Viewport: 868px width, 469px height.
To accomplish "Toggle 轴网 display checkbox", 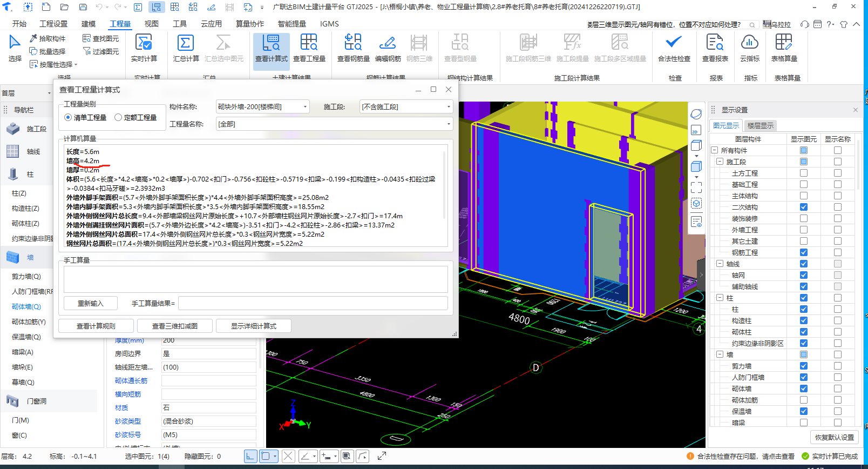I will (804, 275).
